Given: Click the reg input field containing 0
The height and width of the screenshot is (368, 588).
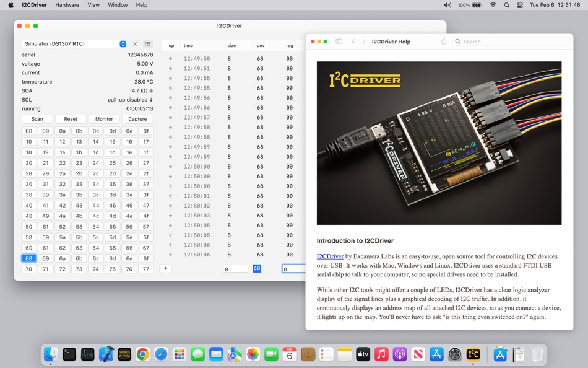Looking at the screenshot, I should pyautogui.click(x=293, y=269).
